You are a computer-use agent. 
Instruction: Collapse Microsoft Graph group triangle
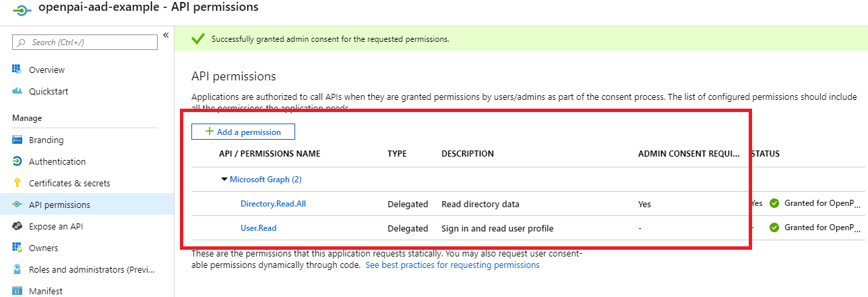pos(224,180)
